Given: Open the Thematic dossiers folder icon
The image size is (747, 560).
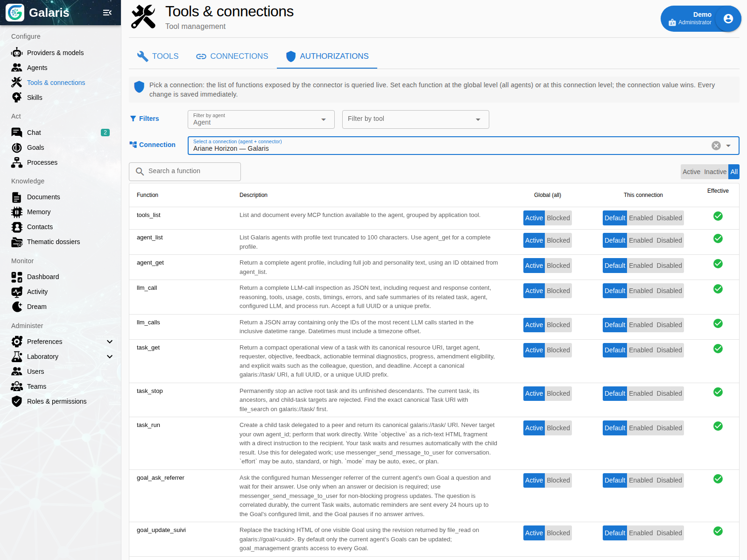Looking at the screenshot, I should pyautogui.click(x=17, y=242).
